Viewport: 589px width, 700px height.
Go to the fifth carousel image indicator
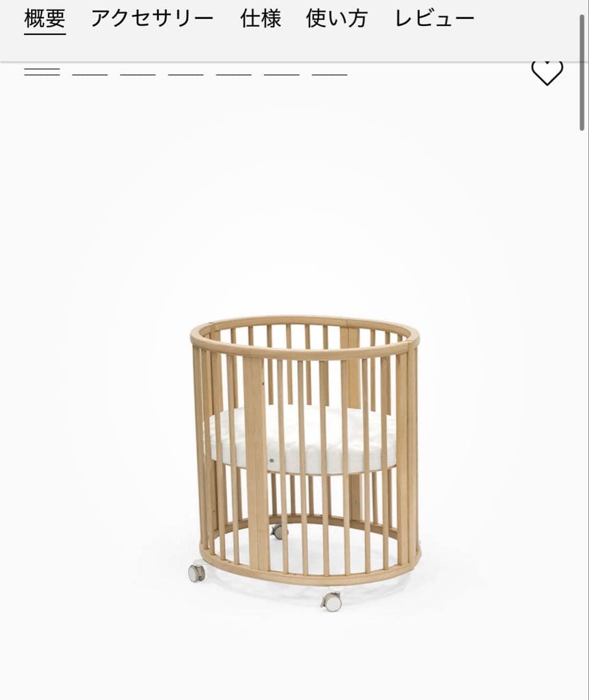pyautogui.click(x=234, y=74)
